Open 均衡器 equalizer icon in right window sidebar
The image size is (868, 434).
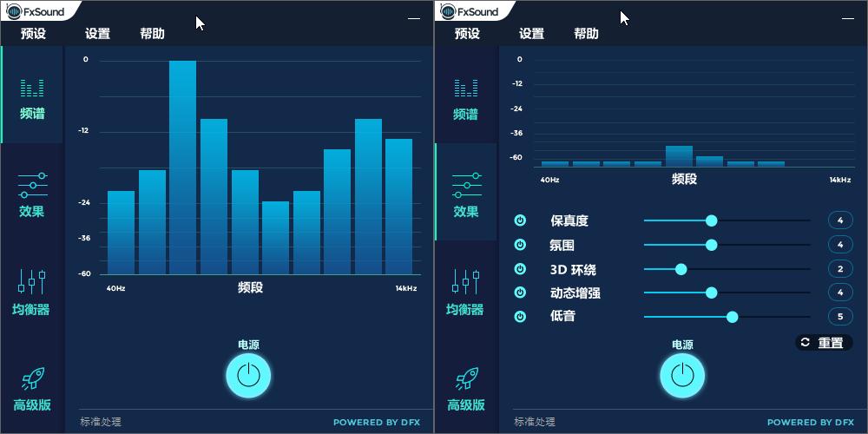click(x=465, y=281)
